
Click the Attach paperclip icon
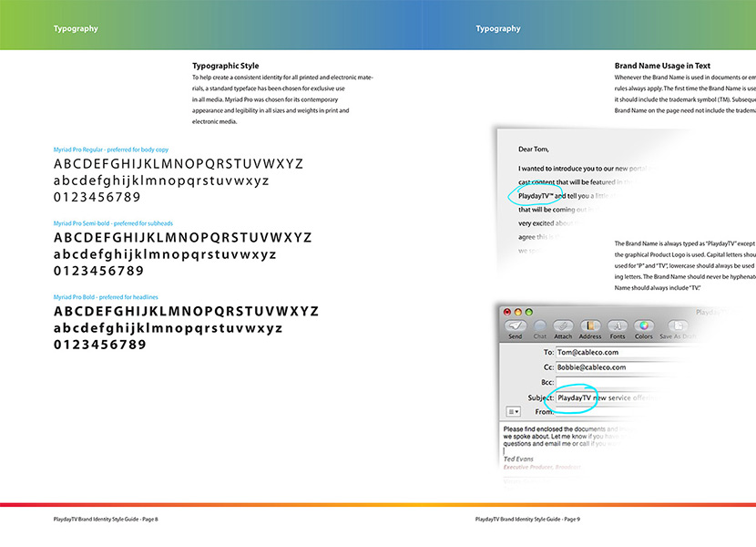click(x=563, y=325)
